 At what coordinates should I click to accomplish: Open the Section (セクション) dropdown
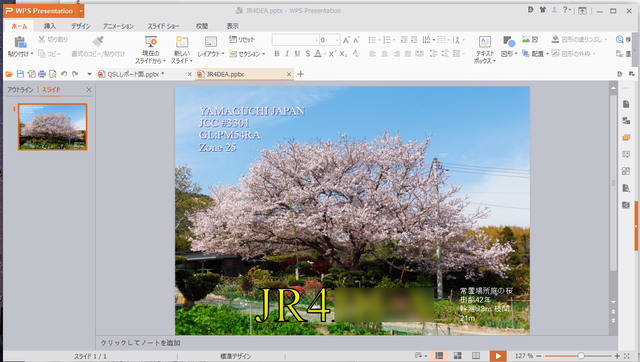247,53
